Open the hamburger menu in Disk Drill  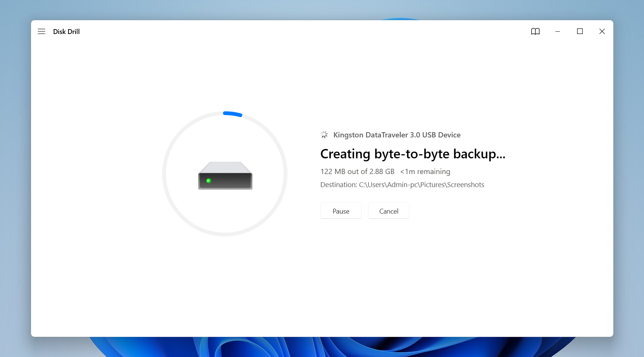click(41, 31)
